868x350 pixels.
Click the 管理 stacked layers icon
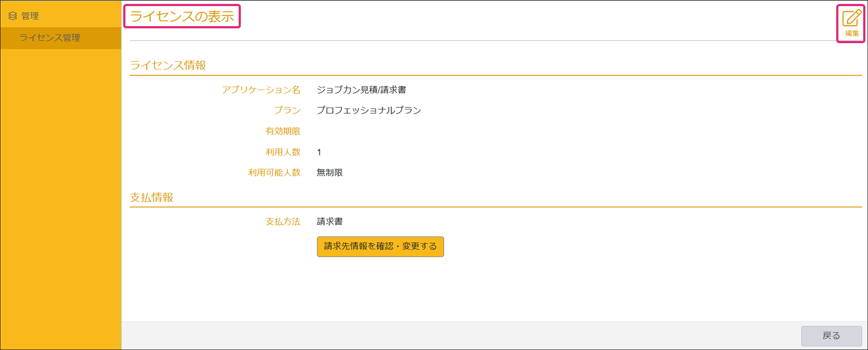click(x=13, y=16)
